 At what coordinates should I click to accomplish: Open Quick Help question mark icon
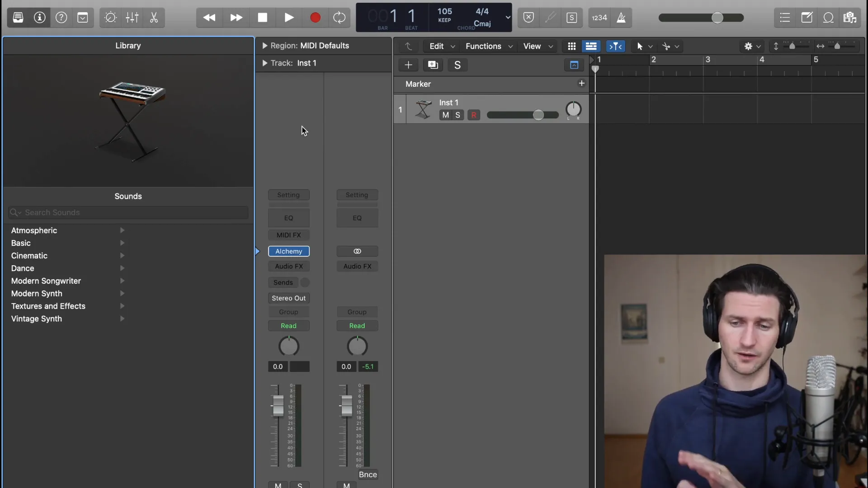(61, 18)
